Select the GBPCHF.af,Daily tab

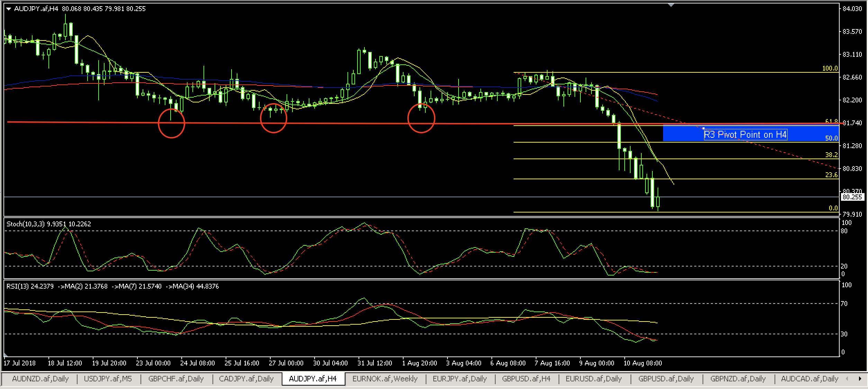[x=176, y=379]
